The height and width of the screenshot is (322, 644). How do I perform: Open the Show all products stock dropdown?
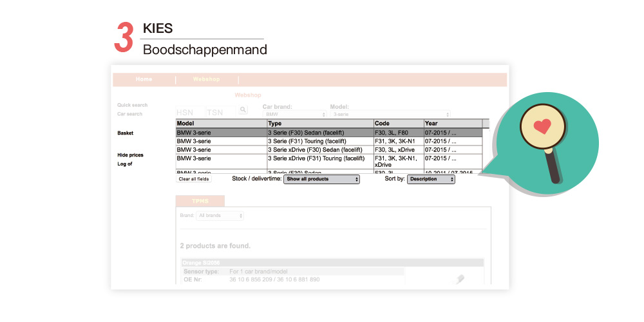point(321,180)
